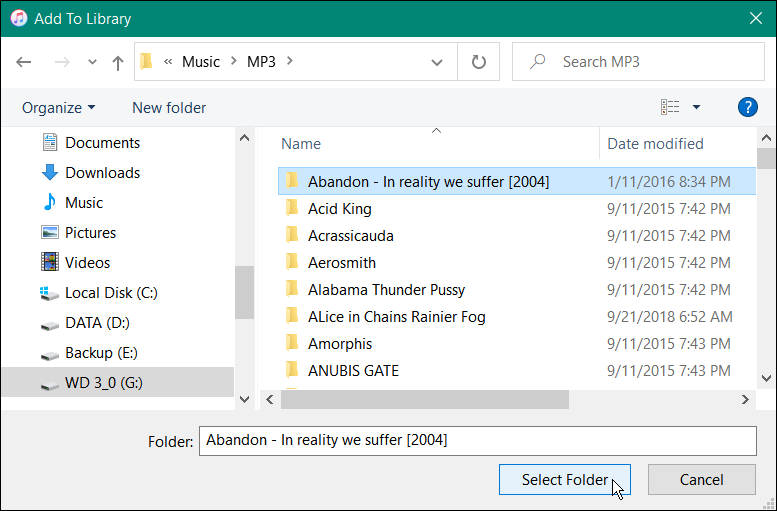The width and height of the screenshot is (777, 511).
Task: Sort files by Date modified column
Action: point(655,144)
